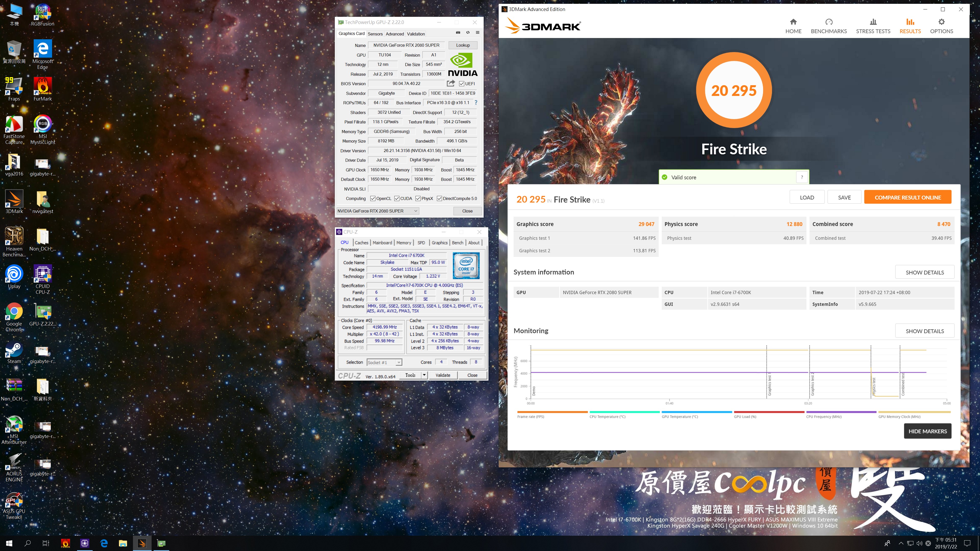Launch Fraps from the desktop
Viewport: 980px width, 551px height.
click(14, 89)
